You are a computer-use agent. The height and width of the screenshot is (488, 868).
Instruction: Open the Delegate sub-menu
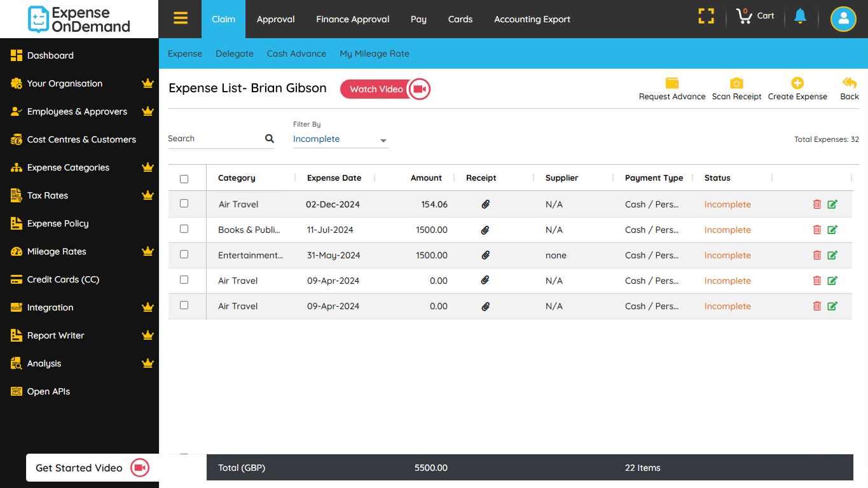pos(235,53)
